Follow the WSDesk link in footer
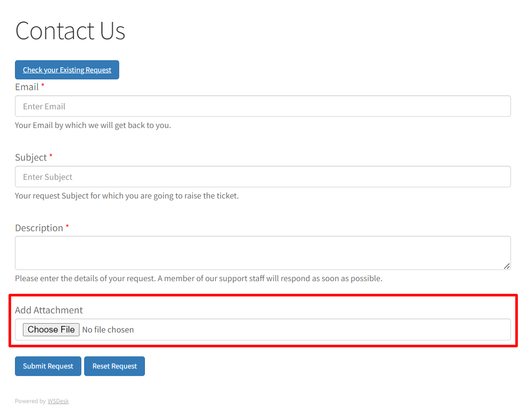This screenshot has height=410, width=532. point(58,401)
